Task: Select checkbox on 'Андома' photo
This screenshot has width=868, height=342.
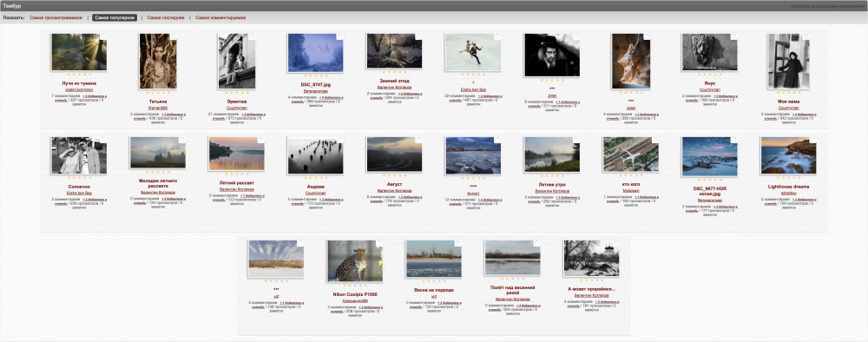Action: click(340, 140)
